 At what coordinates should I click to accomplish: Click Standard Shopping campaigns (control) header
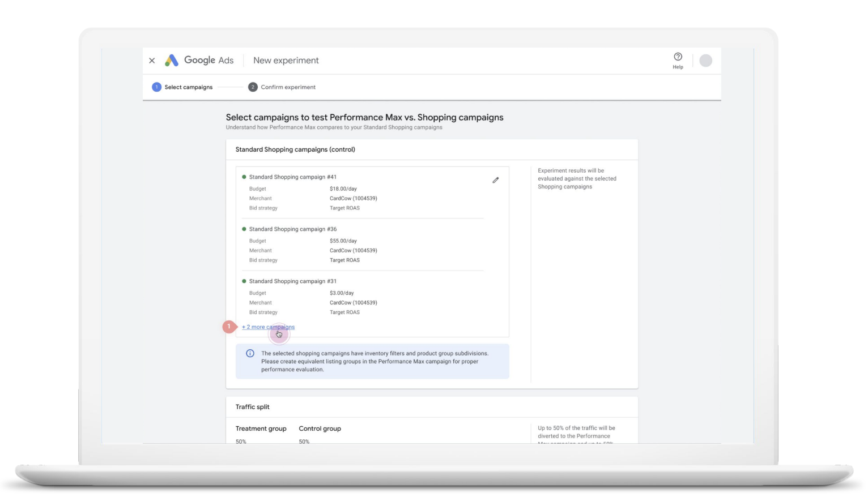click(295, 149)
